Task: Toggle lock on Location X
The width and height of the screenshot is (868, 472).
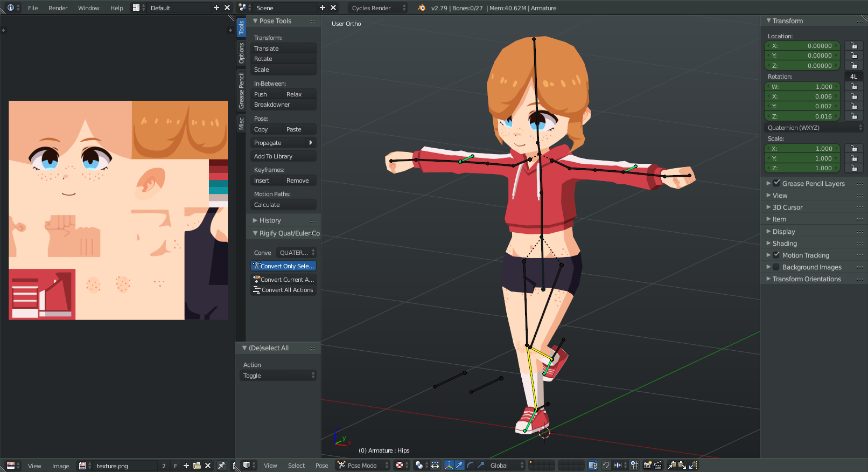Action: [854, 46]
